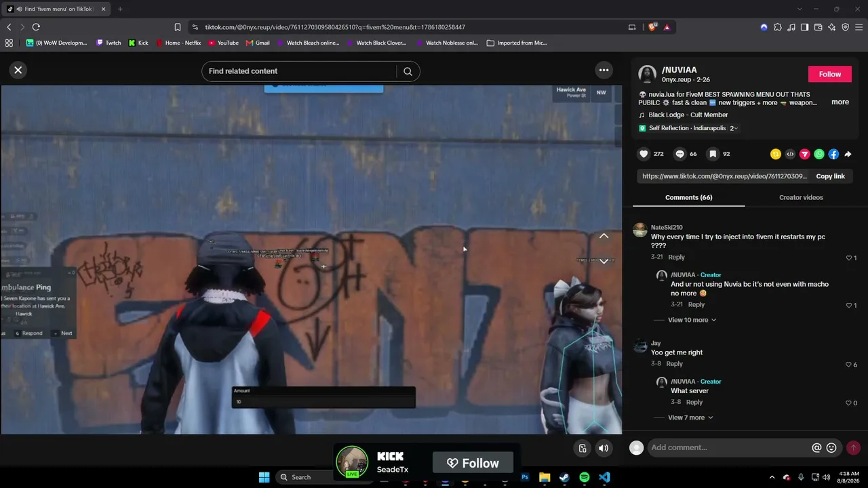868x488 pixels.
Task: Like the video with the heart icon
Action: point(644,154)
